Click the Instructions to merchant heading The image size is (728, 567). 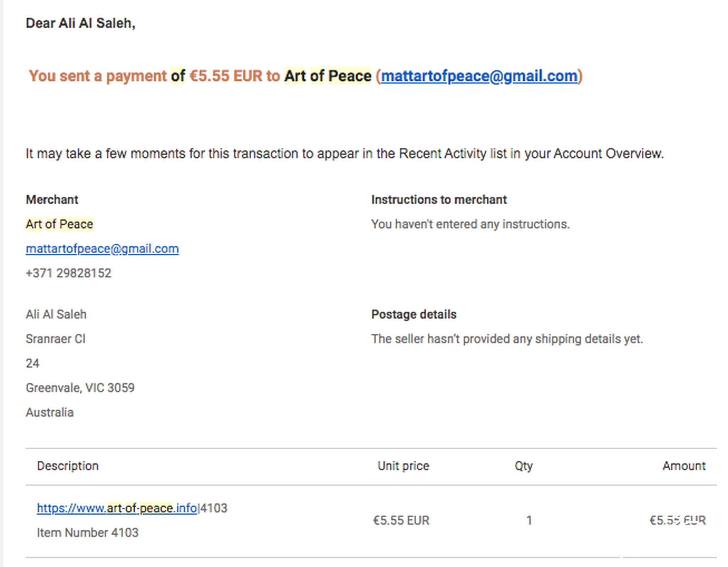(x=439, y=200)
